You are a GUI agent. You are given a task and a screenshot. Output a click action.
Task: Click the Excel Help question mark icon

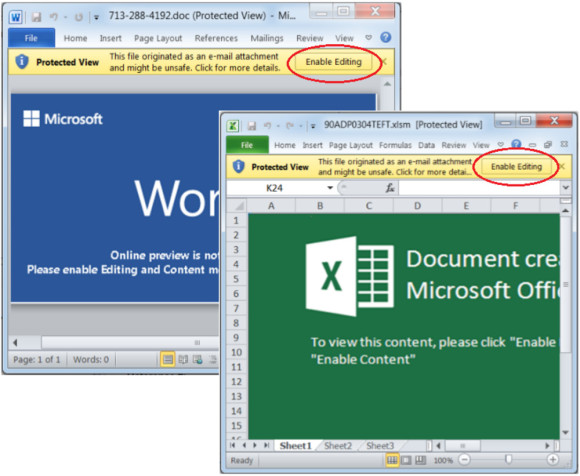coord(516,144)
